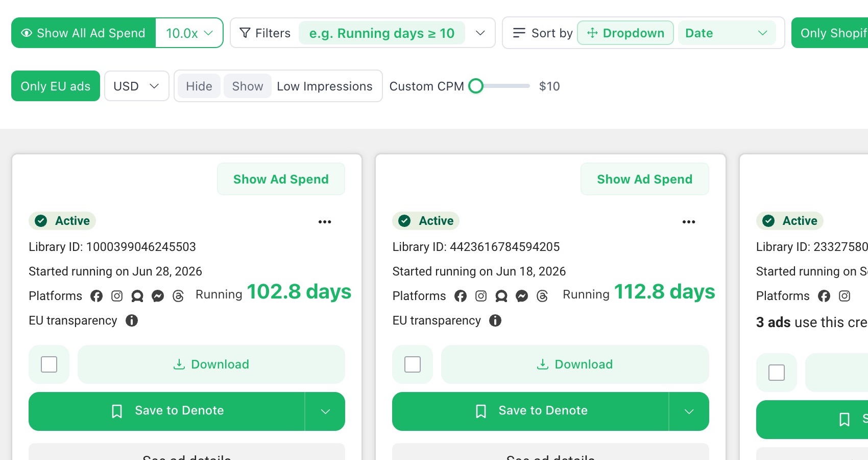Click the Sort by lines icon
868x460 pixels.
click(x=519, y=33)
